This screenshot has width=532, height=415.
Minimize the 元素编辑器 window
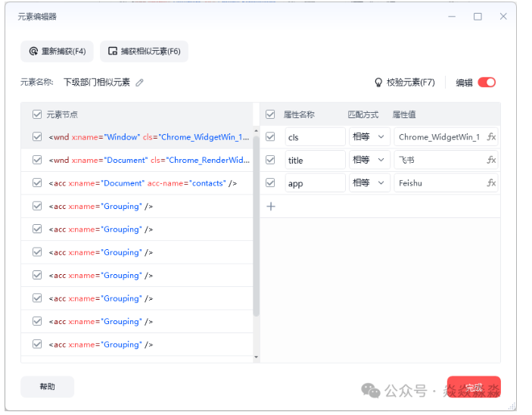pos(452,17)
